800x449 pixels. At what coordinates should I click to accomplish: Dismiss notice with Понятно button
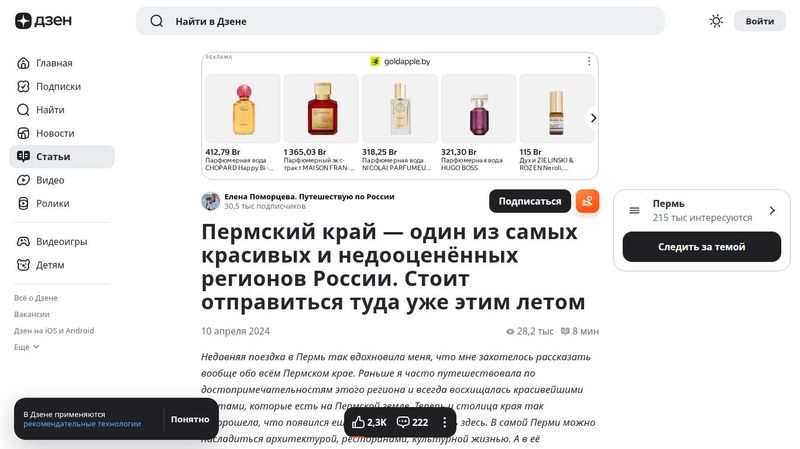tap(190, 419)
